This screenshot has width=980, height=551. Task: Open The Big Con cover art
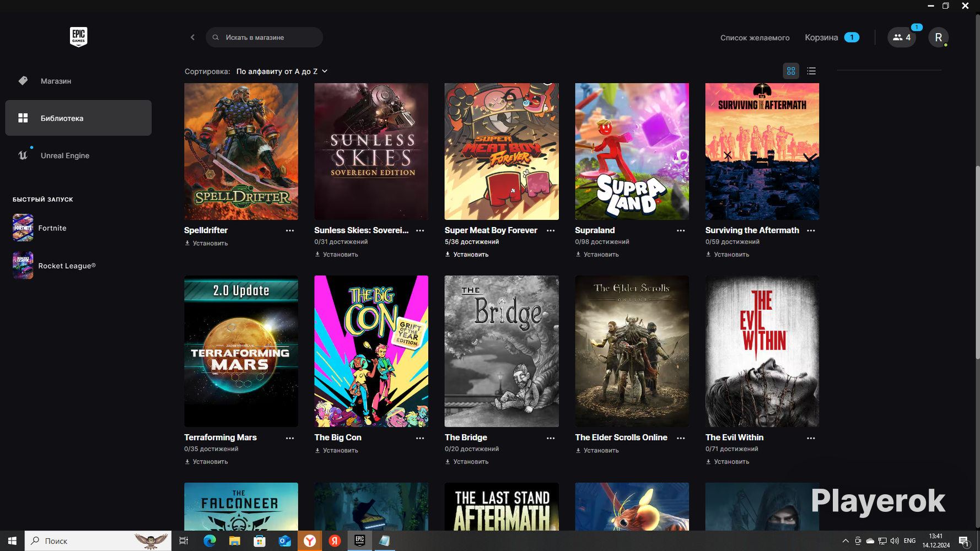tap(371, 351)
